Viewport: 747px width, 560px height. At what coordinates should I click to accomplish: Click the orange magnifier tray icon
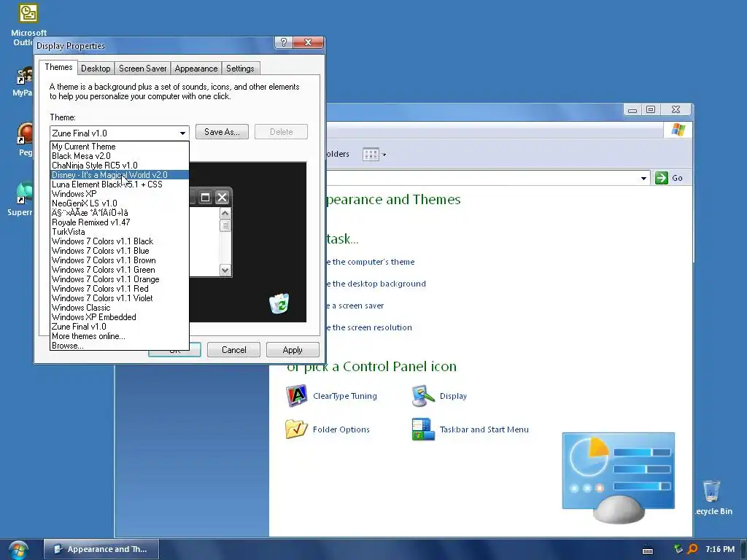[693, 549]
